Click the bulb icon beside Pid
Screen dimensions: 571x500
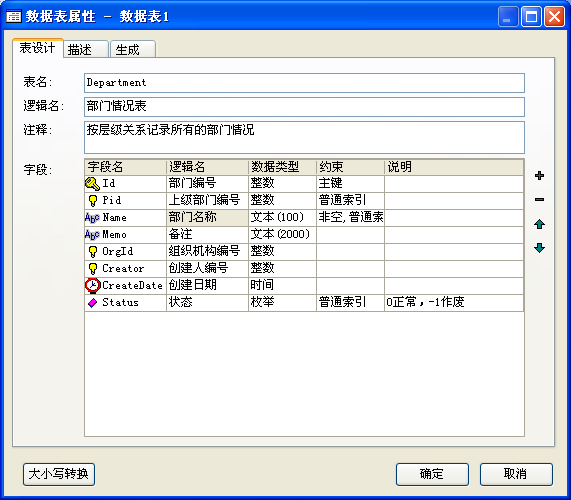pyautogui.click(x=93, y=201)
